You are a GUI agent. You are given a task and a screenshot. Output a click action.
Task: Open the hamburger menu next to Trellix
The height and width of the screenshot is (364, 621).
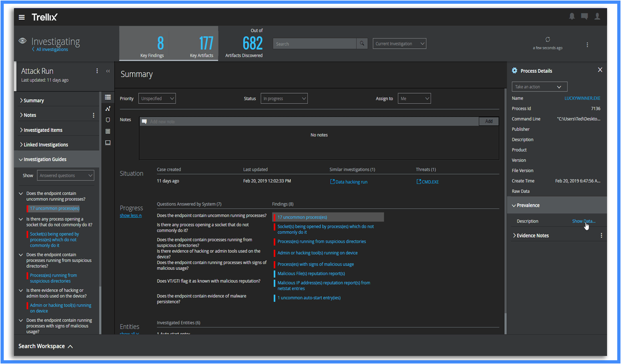pos(22,17)
